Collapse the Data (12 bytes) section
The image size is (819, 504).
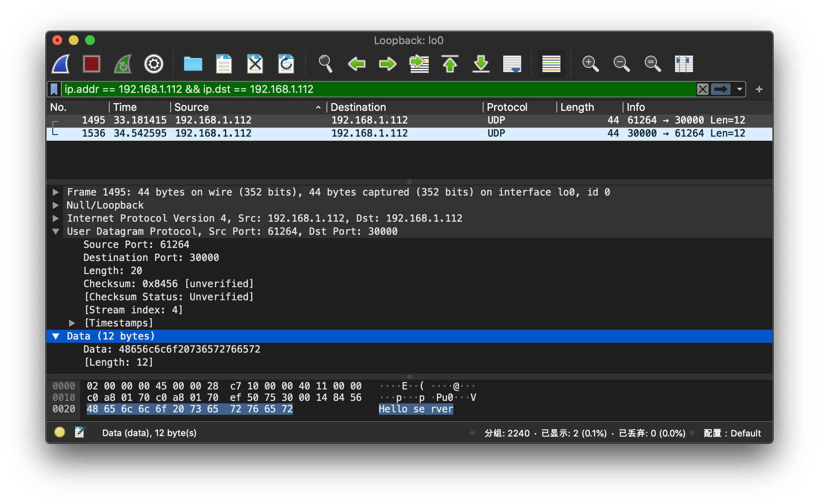tap(56, 336)
